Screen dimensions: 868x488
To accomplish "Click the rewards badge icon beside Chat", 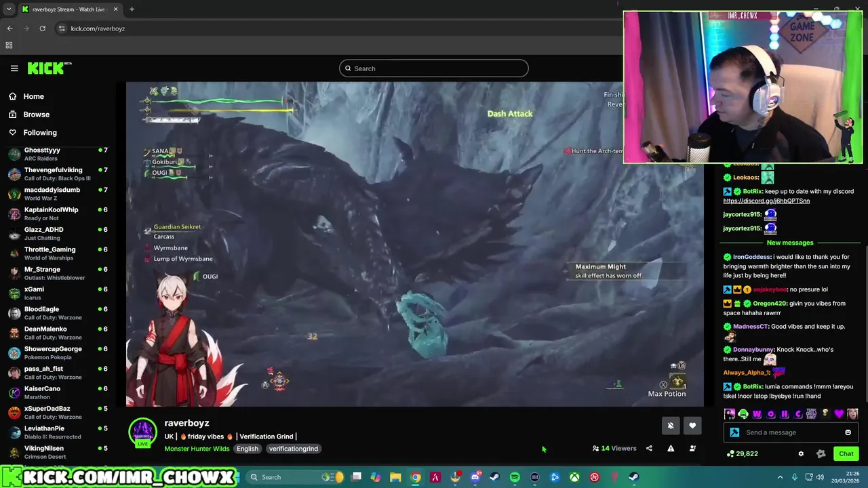I will point(821,453).
